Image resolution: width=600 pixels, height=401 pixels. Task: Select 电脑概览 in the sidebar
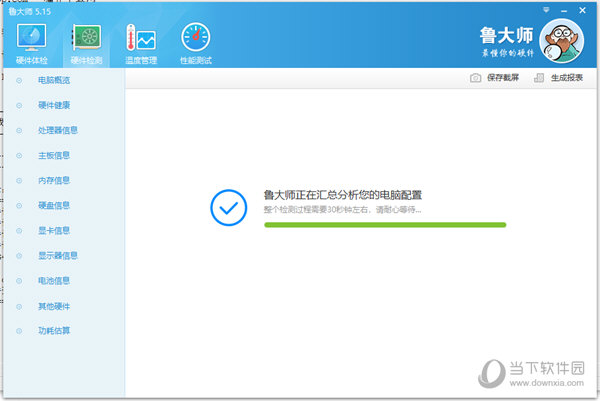tap(54, 80)
